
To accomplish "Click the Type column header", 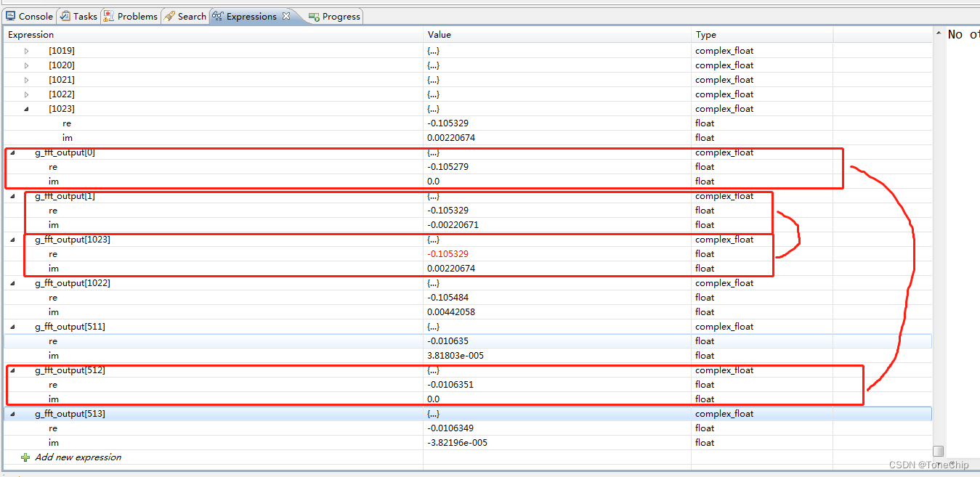I will point(762,35).
